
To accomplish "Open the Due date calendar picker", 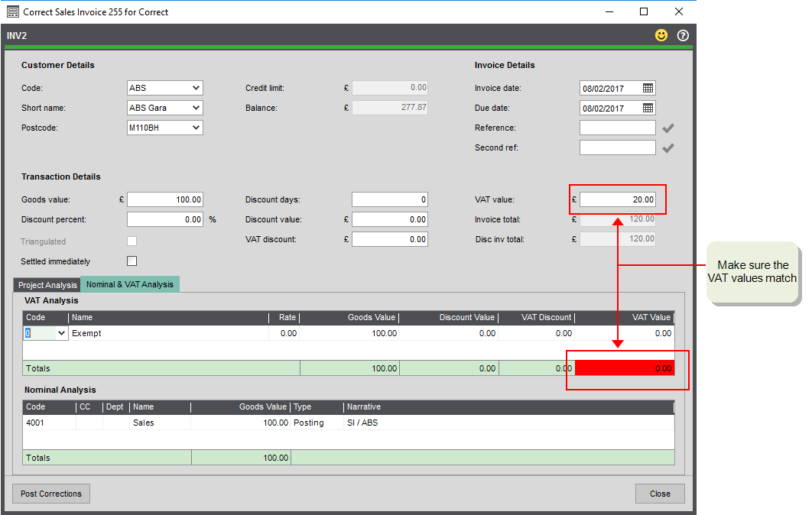I will 648,108.
